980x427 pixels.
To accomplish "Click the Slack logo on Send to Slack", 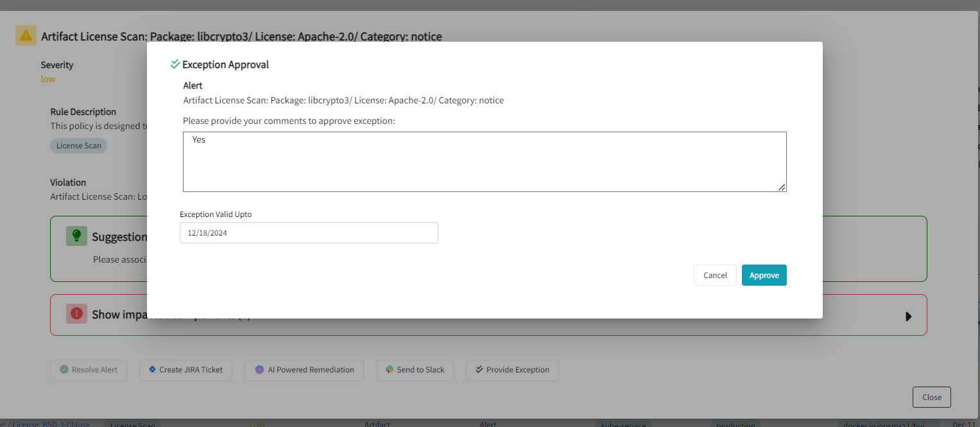I will pos(389,370).
